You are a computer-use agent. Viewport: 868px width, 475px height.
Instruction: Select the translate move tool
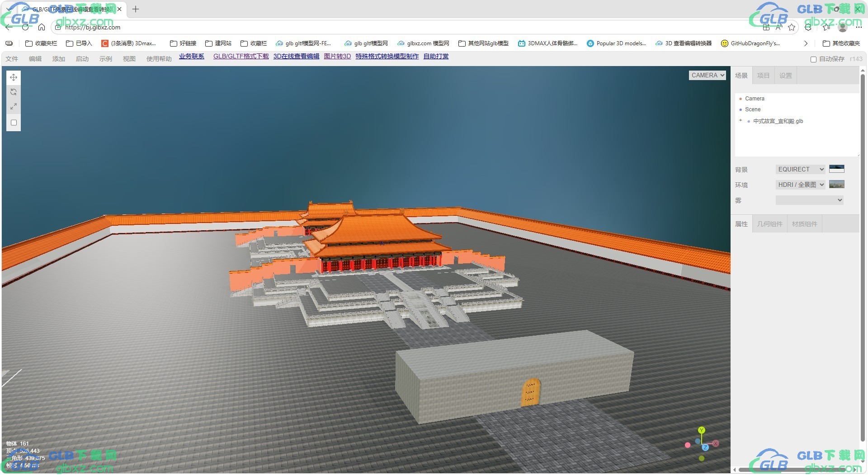pos(14,77)
